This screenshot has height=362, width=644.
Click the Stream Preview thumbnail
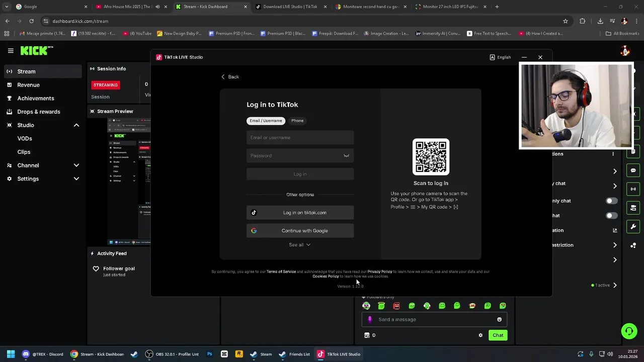pyautogui.click(x=129, y=182)
